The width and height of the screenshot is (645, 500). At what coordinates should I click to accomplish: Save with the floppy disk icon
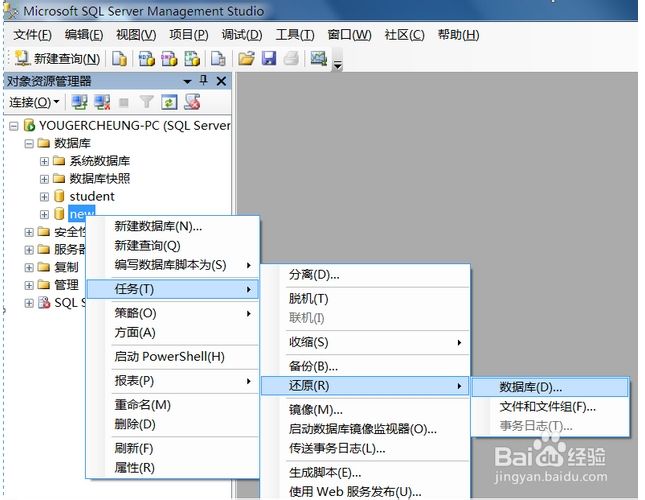pos(269,59)
